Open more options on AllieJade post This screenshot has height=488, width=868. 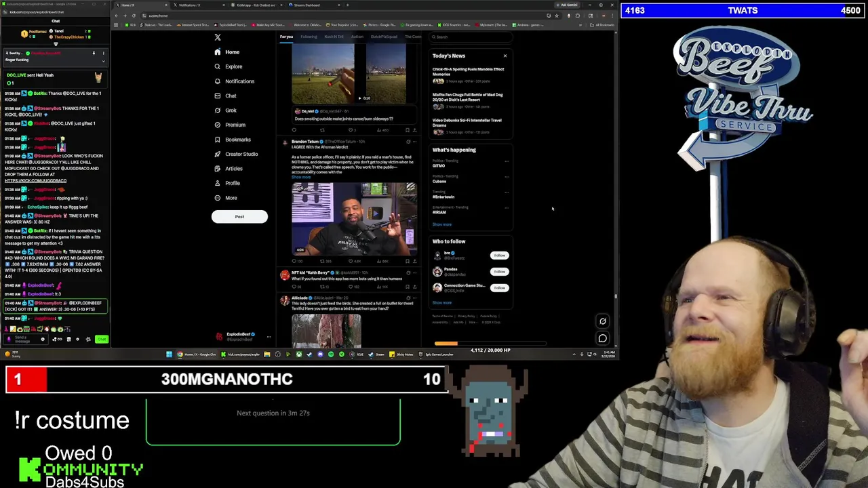point(414,298)
